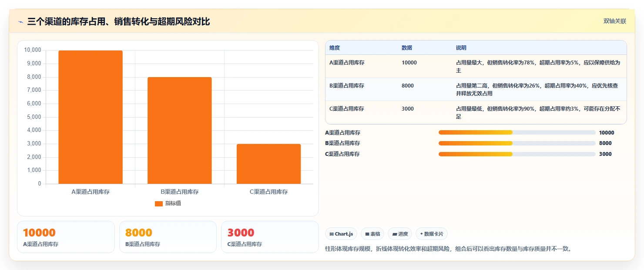Click the 进度 tag chip

click(x=400, y=234)
